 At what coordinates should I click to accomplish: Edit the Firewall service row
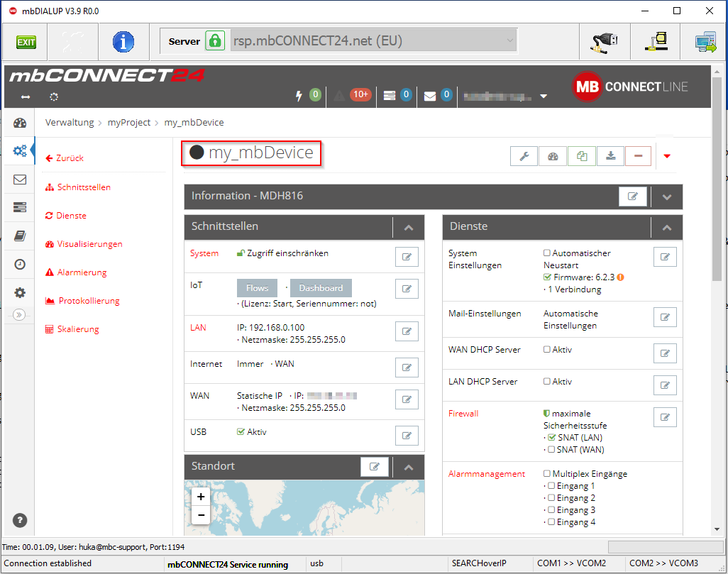point(665,417)
